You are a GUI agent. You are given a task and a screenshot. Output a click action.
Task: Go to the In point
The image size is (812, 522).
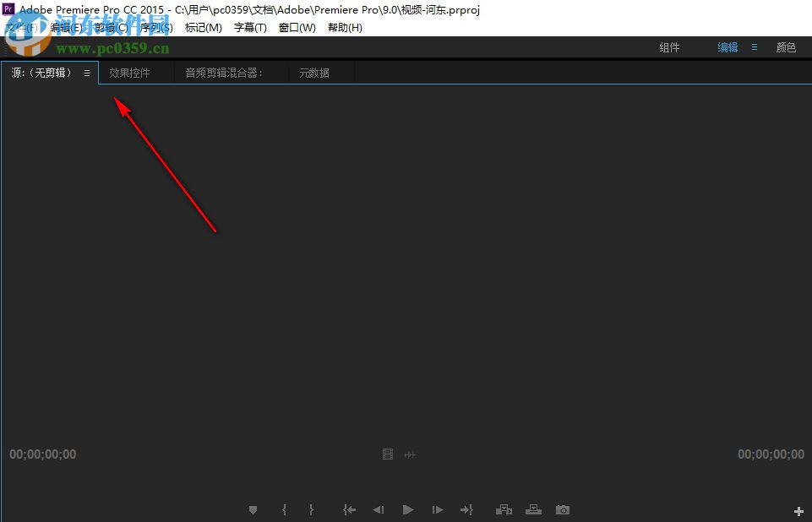(x=349, y=509)
